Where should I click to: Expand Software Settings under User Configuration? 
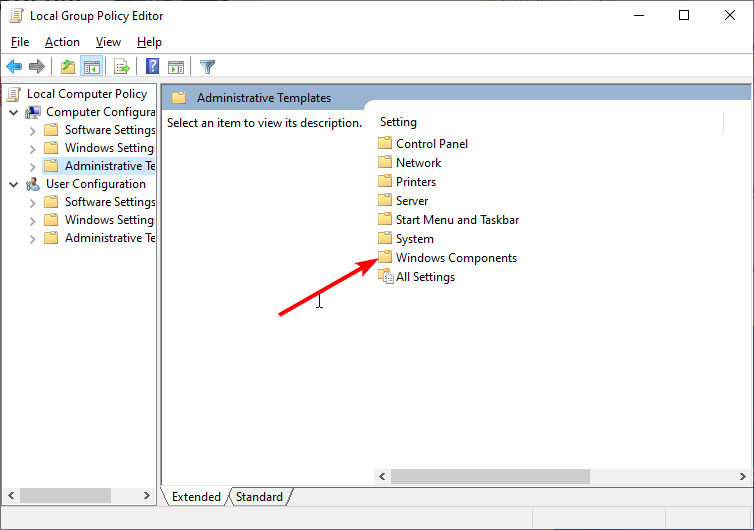click(32, 203)
